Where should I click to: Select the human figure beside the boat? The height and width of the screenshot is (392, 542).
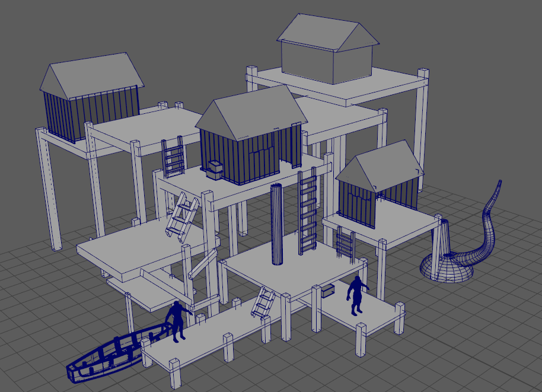point(178,321)
